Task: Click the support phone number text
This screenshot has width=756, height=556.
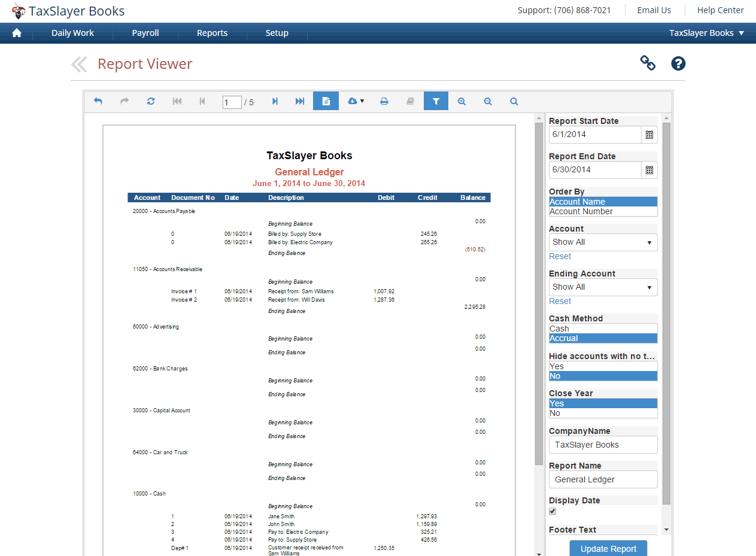Action: pos(564,10)
